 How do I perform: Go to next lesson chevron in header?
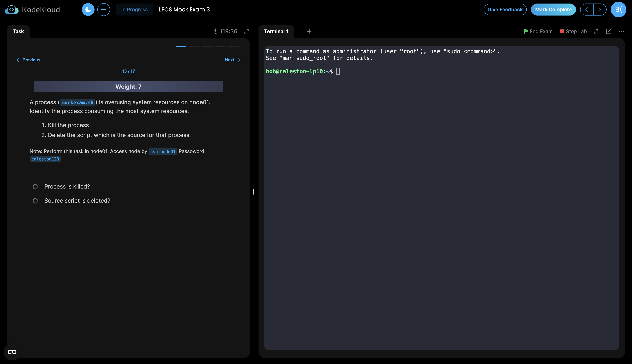(x=600, y=10)
